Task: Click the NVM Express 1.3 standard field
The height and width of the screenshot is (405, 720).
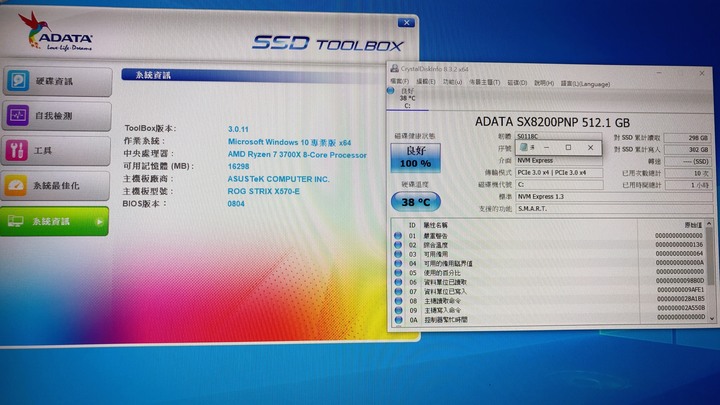Action: pos(614,197)
